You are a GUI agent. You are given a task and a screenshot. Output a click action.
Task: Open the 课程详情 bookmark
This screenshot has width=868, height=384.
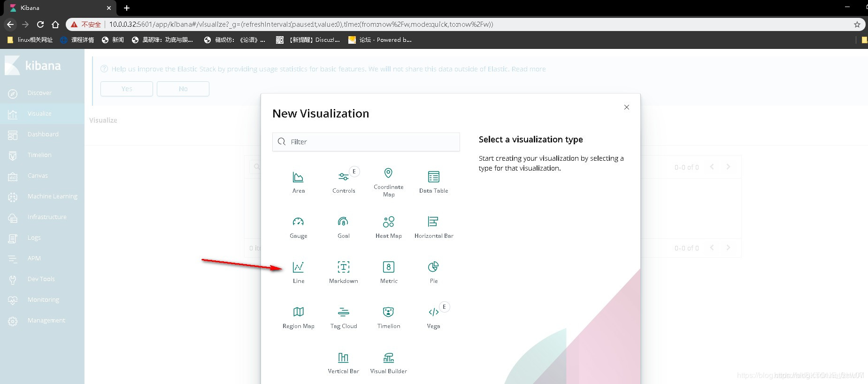tap(77, 40)
